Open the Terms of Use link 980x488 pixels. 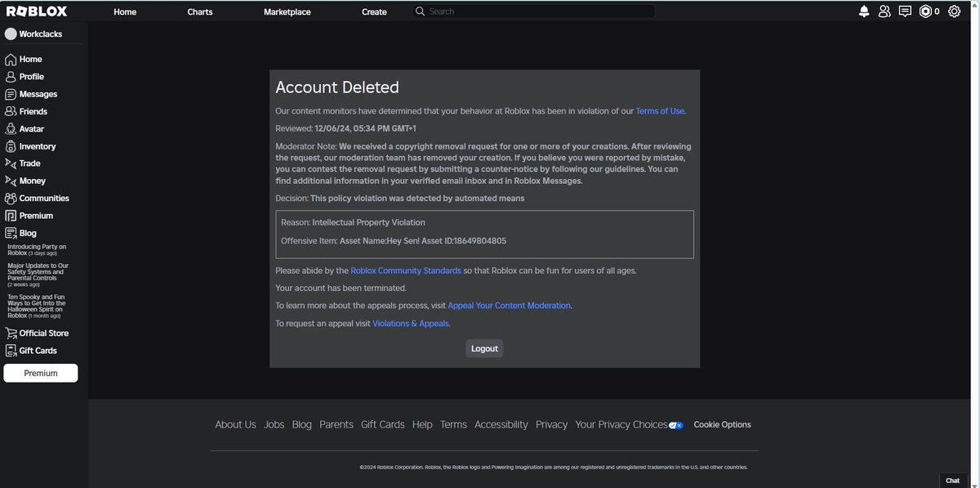pyautogui.click(x=660, y=110)
